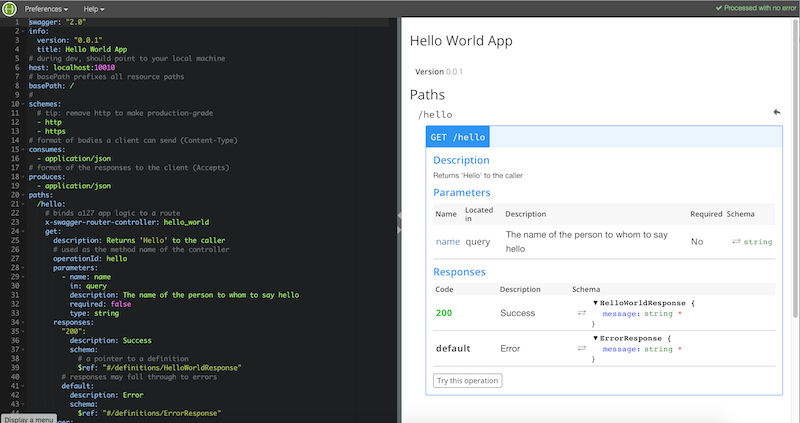Place cursor on 'host: localhost:10010' line
The height and width of the screenshot is (423, 800).
[72, 67]
